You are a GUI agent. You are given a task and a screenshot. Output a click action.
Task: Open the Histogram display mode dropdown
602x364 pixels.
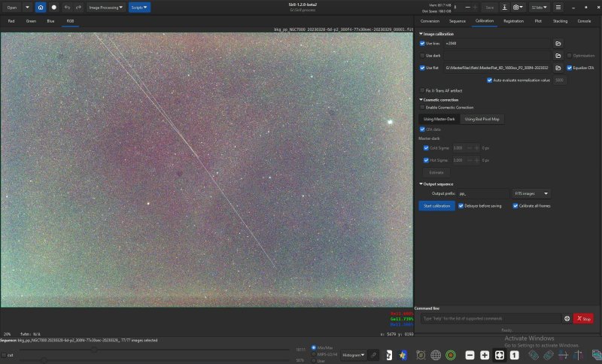[x=353, y=355]
